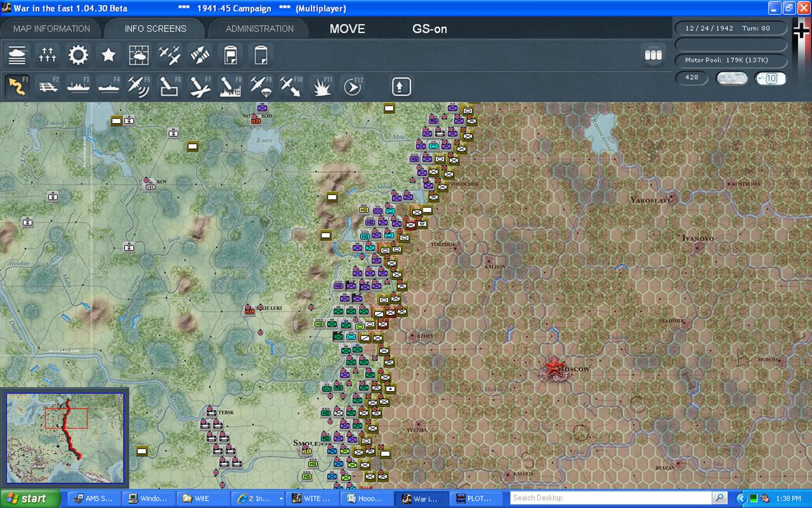Click the reinforcements arrows icon
The height and width of the screenshot is (508, 812).
coord(200,55)
